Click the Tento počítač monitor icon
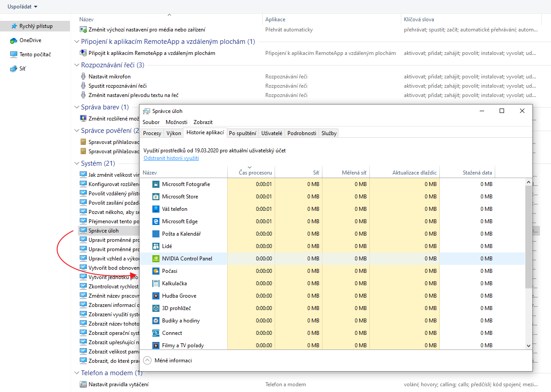Screen dimensions: 551x392 [14, 54]
